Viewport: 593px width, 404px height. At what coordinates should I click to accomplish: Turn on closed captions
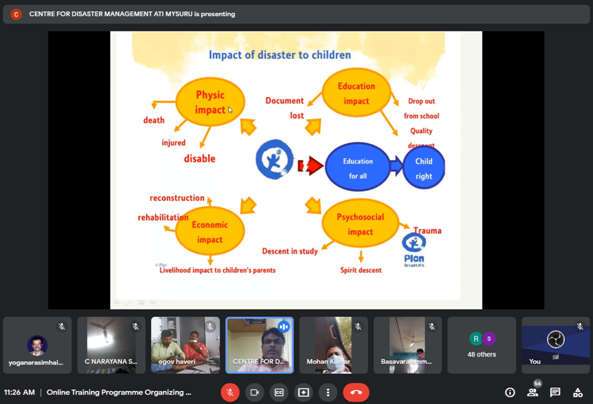279,392
